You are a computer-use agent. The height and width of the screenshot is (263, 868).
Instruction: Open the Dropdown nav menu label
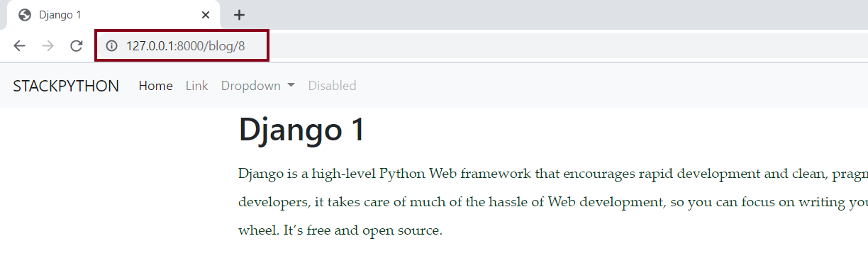point(251,86)
